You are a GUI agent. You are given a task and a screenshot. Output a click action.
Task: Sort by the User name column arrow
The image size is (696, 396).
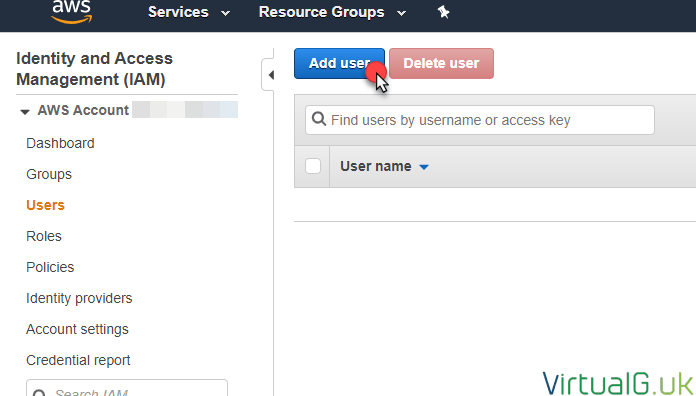coord(424,167)
